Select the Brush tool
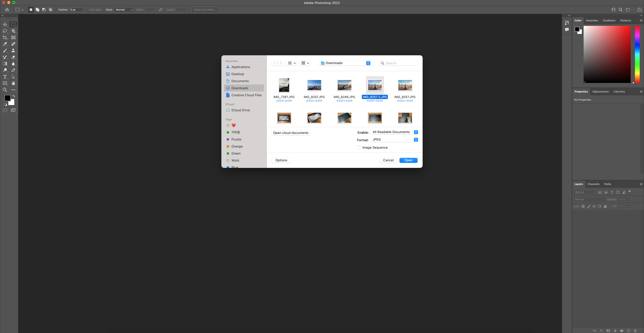This screenshot has height=333, width=644. point(5,51)
